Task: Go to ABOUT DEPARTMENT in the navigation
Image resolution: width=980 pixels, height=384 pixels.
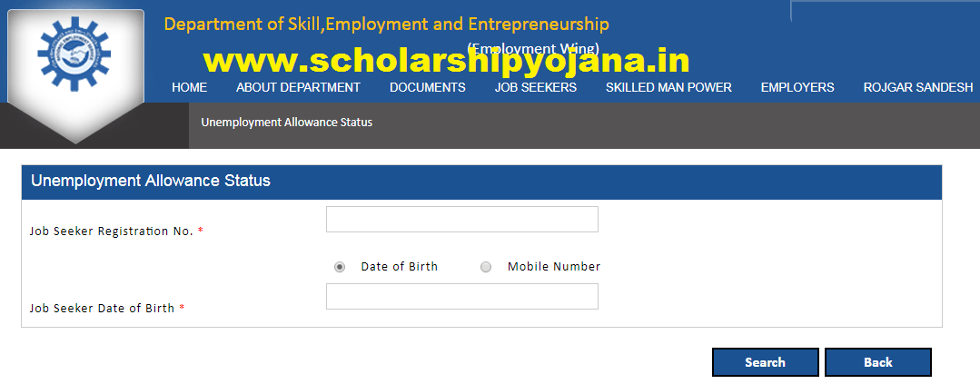Action: tap(298, 87)
